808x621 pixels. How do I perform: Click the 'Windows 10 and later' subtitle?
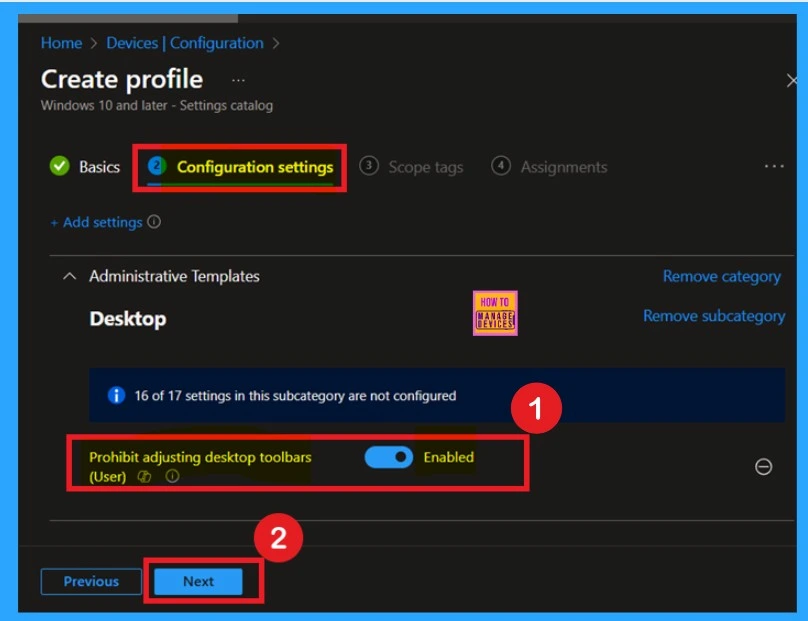point(157,105)
